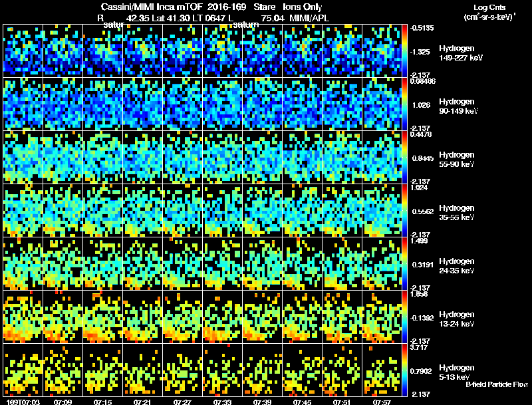Screen dimensions: 532x405
Task: Click the 1.858 colorbar value
Action: (x=419, y=294)
